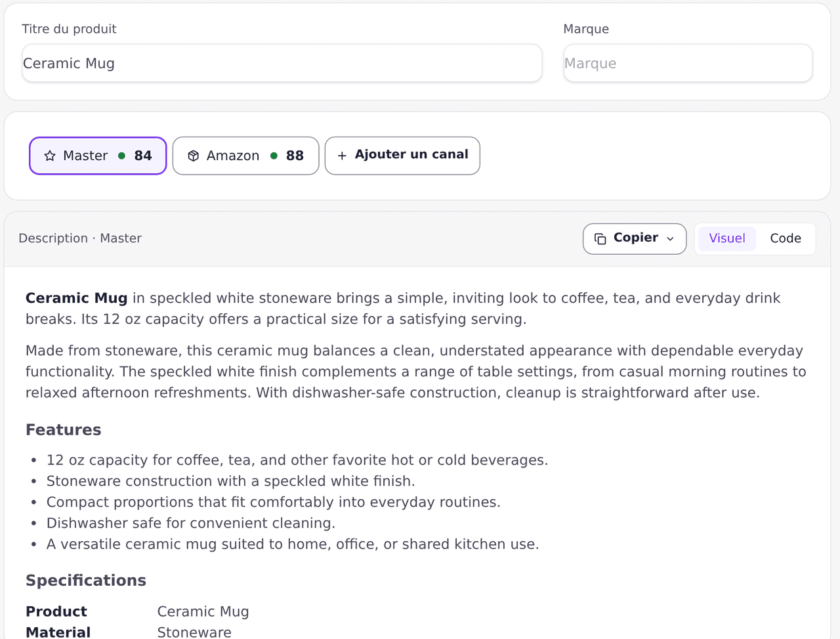Click the Ajouter un canal button
The image size is (840, 639).
click(402, 156)
